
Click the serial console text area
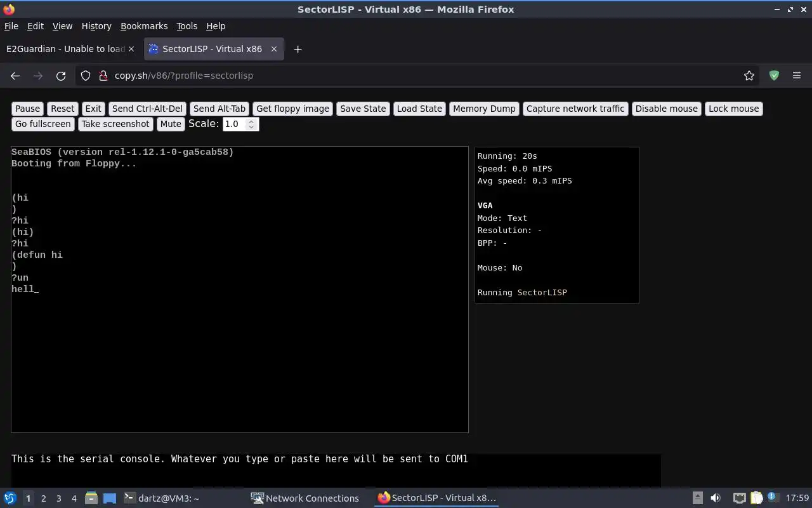tap(336, 471)
